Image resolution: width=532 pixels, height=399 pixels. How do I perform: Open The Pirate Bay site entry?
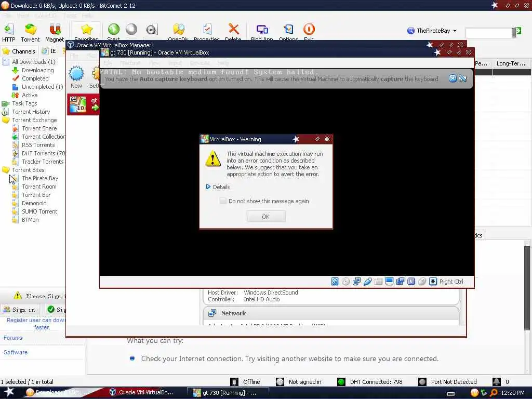[40, 179]
